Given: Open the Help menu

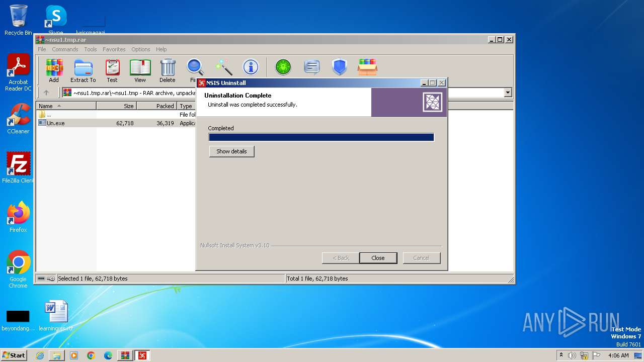Looking at the screenshot, I should click(161, 49).
